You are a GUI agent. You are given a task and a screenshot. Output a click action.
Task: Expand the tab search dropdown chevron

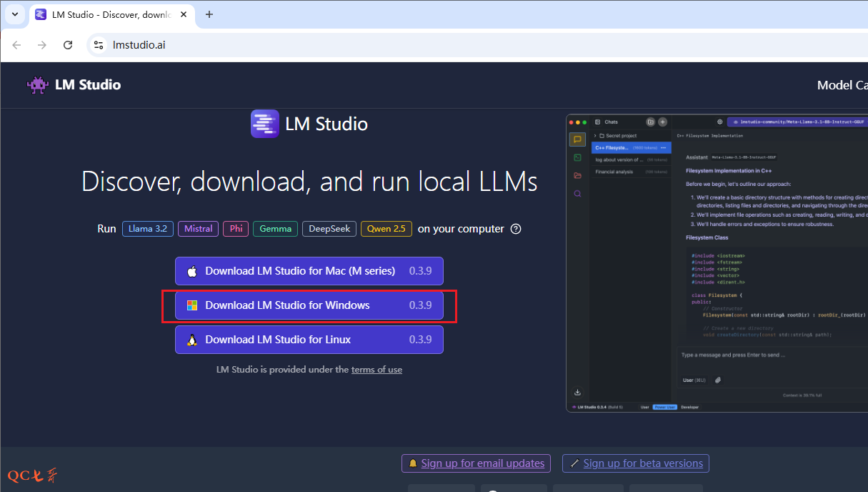[x=14, y=14]
